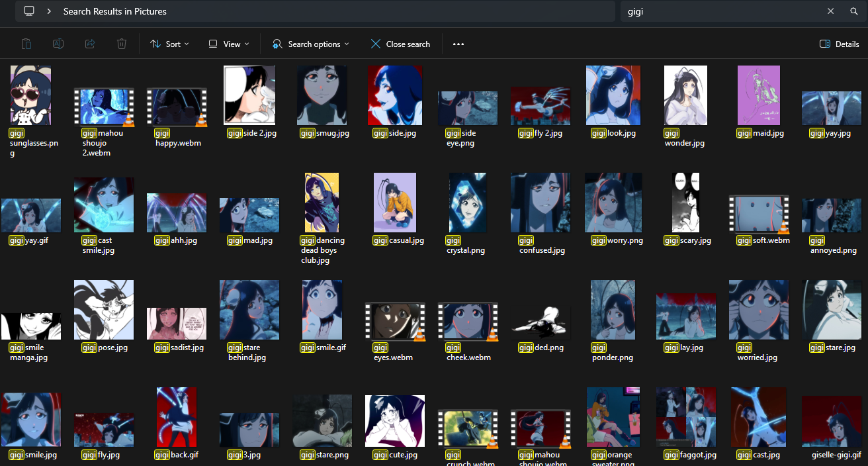Click Search Results in Pictures breadcrumb
This screenshot has width=868, height=466.
pyautogui.click(x=115, y=11)
